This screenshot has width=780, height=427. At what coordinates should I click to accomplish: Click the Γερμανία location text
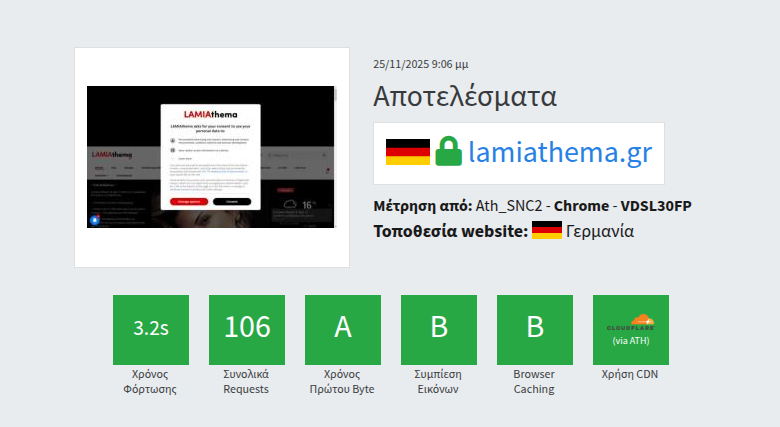[600, 231]
